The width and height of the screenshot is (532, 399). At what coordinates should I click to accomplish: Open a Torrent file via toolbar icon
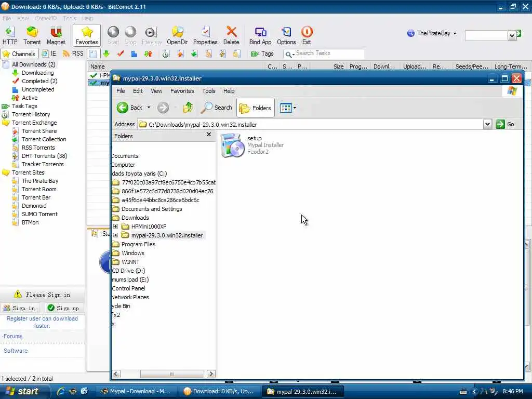coord(32,35)
